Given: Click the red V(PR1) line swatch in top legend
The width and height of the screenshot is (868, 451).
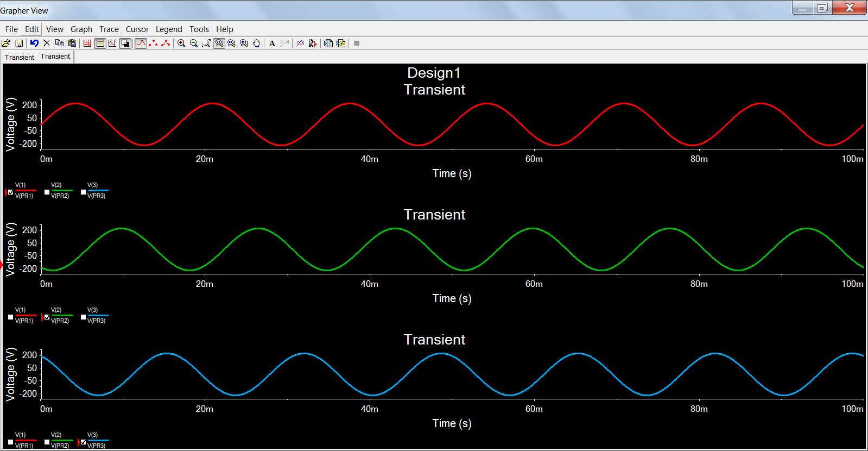Looking at the screenshot, I should (26, 191).
